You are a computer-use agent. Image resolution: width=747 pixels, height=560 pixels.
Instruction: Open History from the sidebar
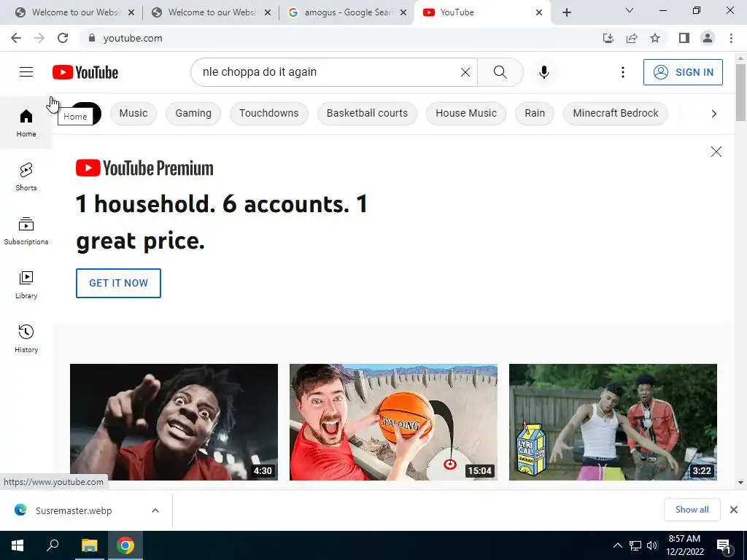26,338
